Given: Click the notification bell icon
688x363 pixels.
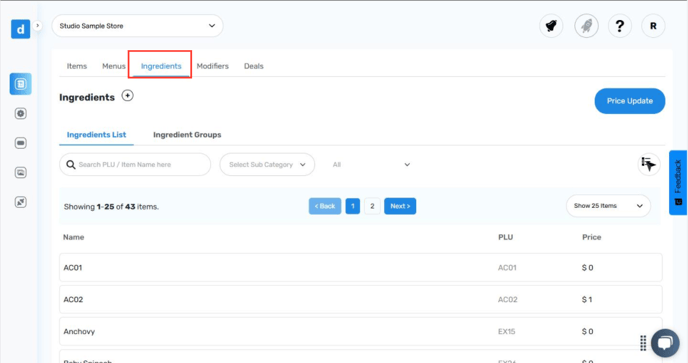Looking at the screenshot, I should [x=551, y=26].
